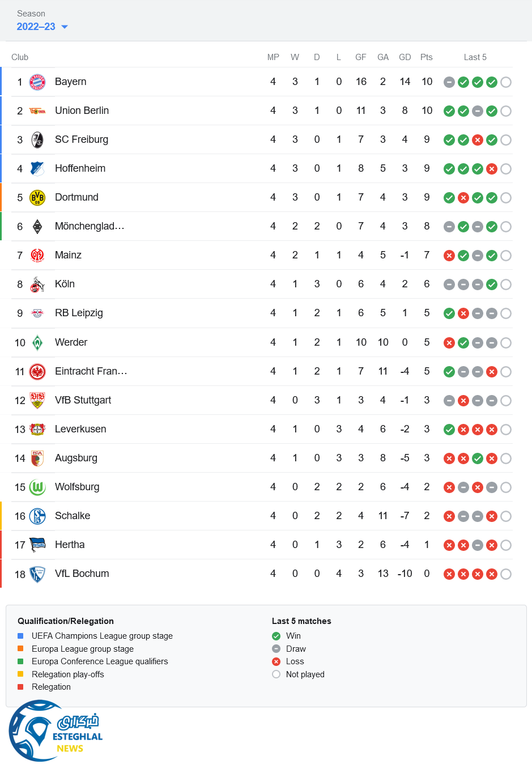Open the SC Freiburg team link

pos(82,139)
